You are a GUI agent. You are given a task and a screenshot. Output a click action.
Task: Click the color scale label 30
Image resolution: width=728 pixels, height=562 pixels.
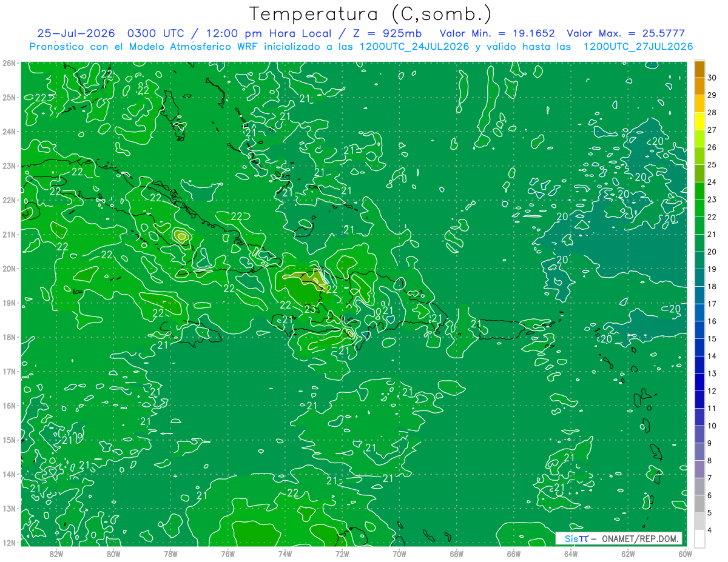[712, 78]
